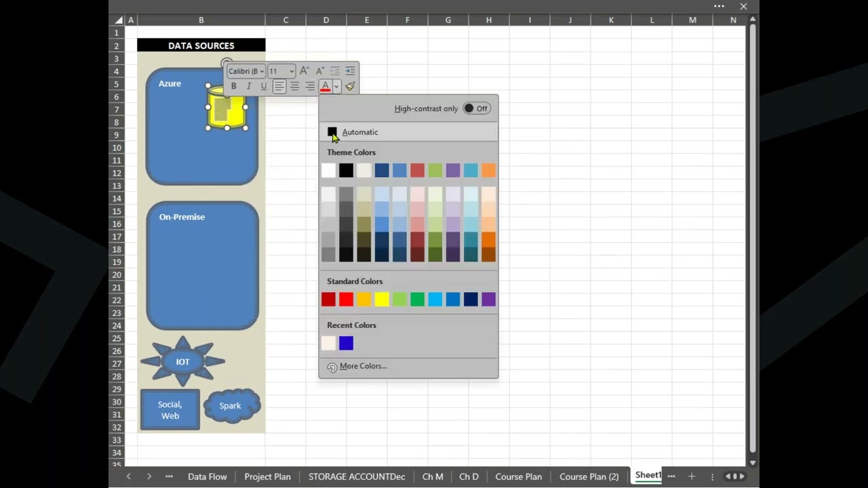868x488 pixels.
Task: Select column M header
Action: point(692,20)
